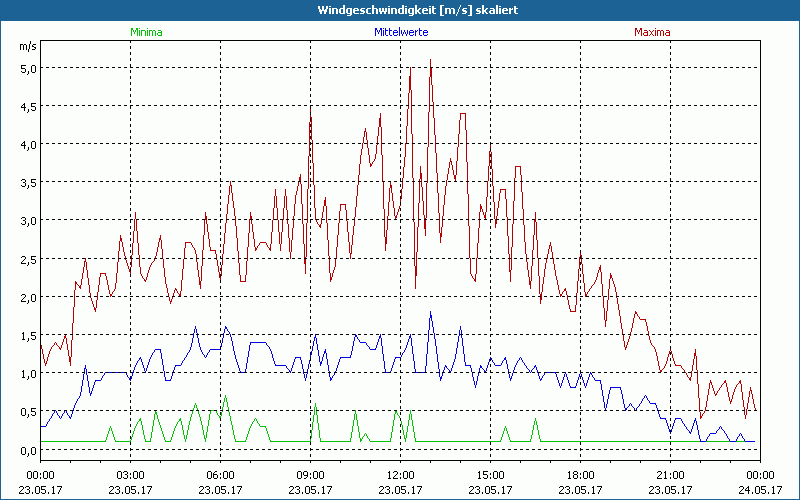Viewport: 800px width, 500px height.
Task: Select the 1,5 y-axis label
Action: click(x=28, y=335)
